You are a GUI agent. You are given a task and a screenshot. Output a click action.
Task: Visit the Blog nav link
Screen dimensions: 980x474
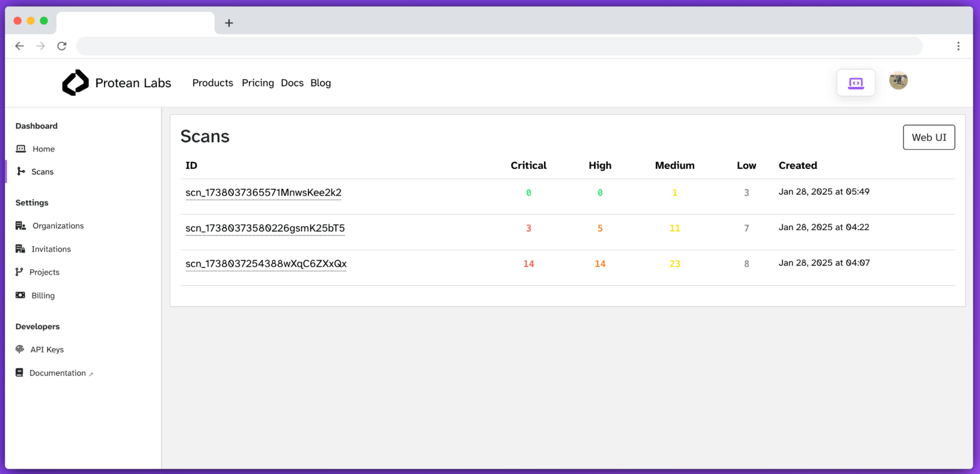pyautogui.click(x=321, y=83)
